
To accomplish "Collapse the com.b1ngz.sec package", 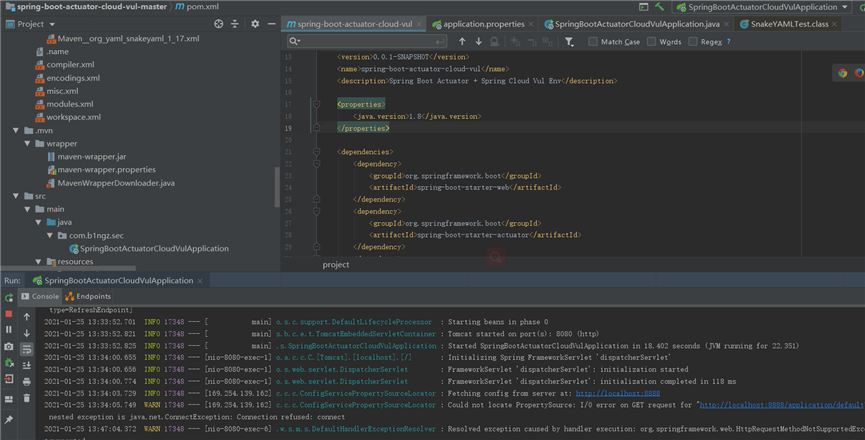I will [50, 235].
